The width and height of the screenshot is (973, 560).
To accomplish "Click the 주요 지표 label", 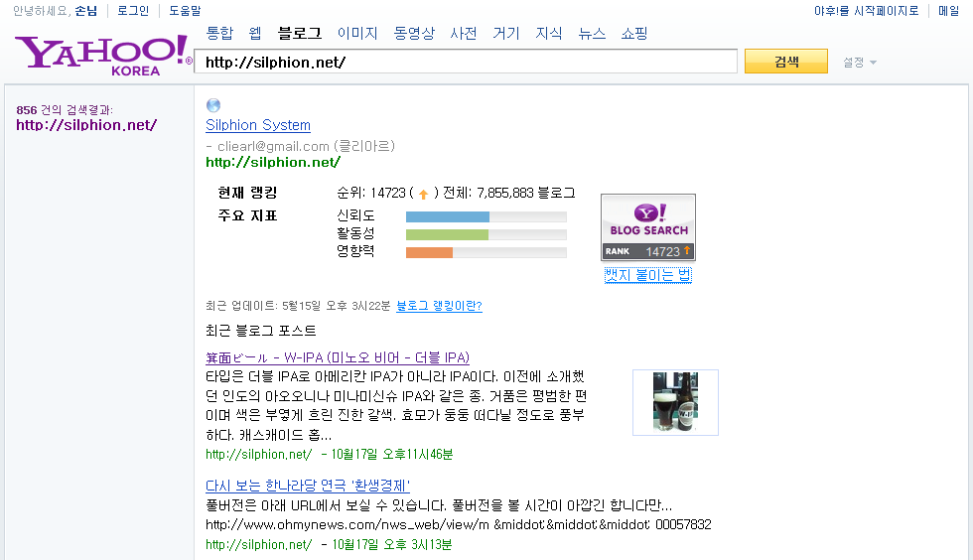I will tap(247, 215).
